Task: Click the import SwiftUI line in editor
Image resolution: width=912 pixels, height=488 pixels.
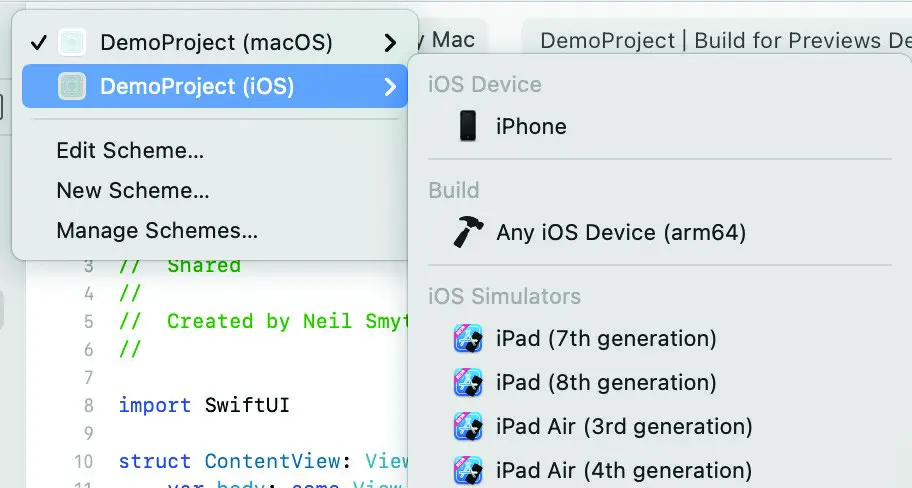Action: tap(204, 405)
